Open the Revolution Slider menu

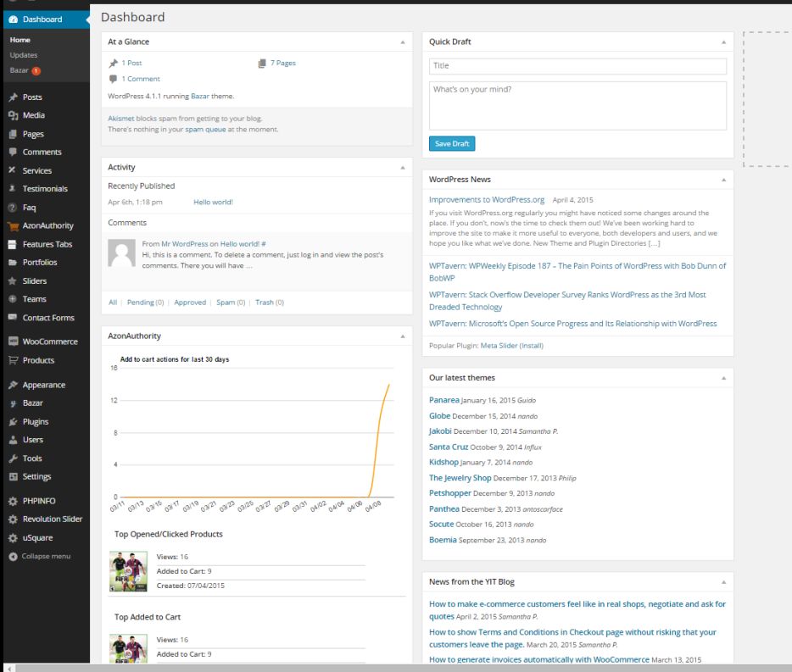(52, 519)
